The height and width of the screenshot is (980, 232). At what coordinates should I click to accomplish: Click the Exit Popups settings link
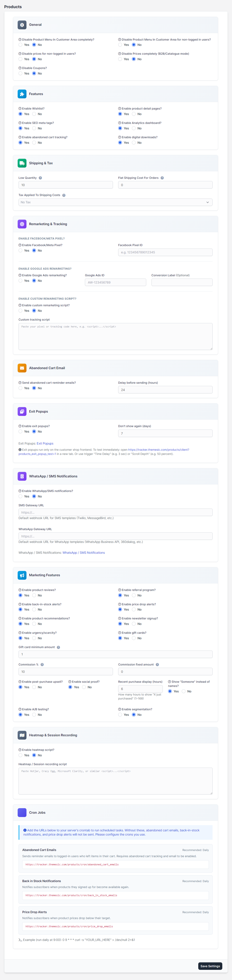point(45,443)
